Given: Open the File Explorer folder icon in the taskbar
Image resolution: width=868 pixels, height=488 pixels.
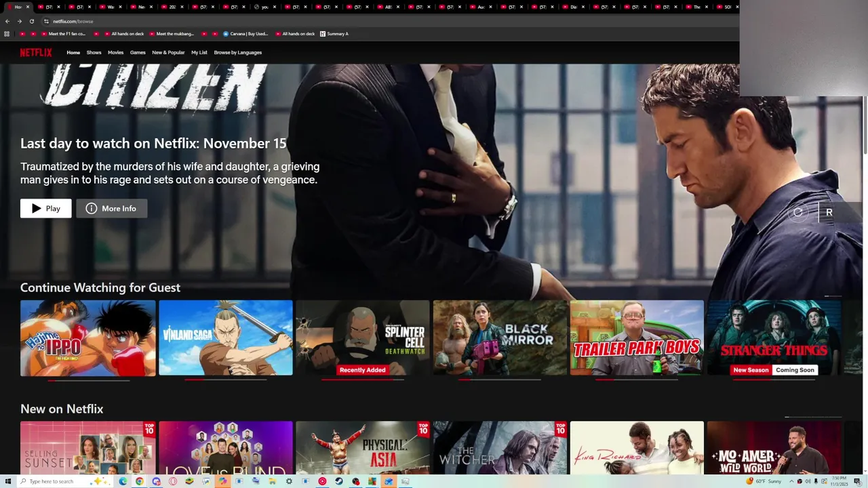Looking at the screenshot, I should click(272, 481).
